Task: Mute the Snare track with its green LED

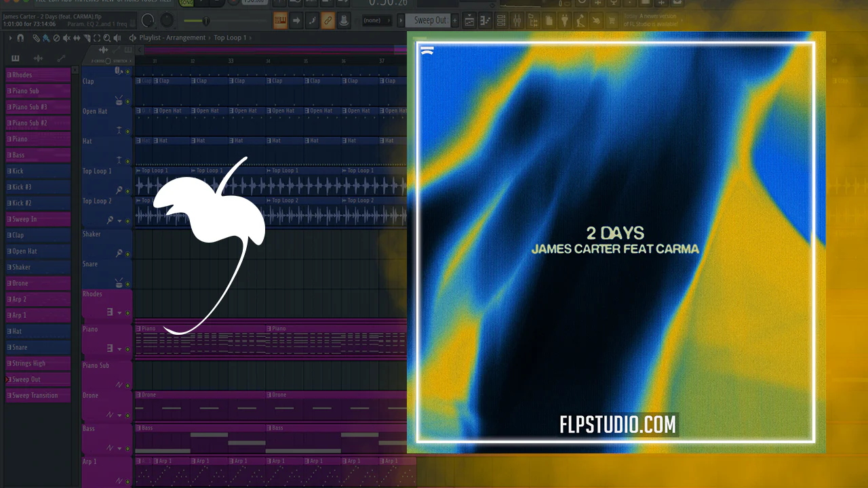Action: pos(127,284)
